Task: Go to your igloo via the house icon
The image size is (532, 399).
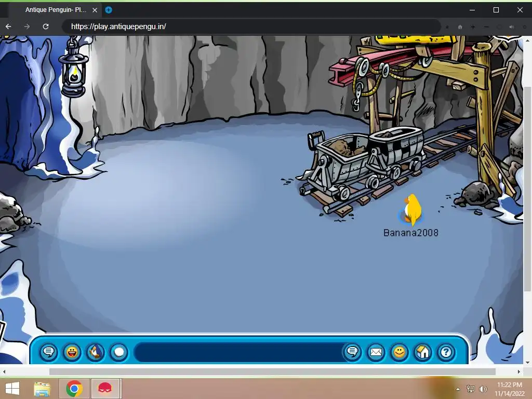Action: point(423,352)
